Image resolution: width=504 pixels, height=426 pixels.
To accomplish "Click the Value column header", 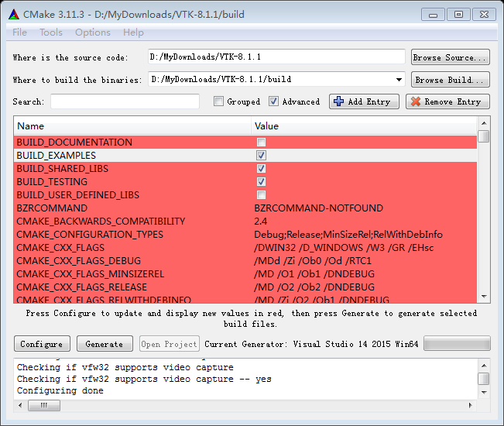I will coord(364,125).
